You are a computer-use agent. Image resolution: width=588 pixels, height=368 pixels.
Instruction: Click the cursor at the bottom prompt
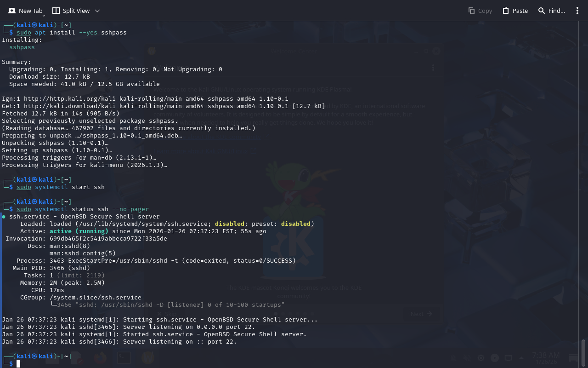click(18, 364)
